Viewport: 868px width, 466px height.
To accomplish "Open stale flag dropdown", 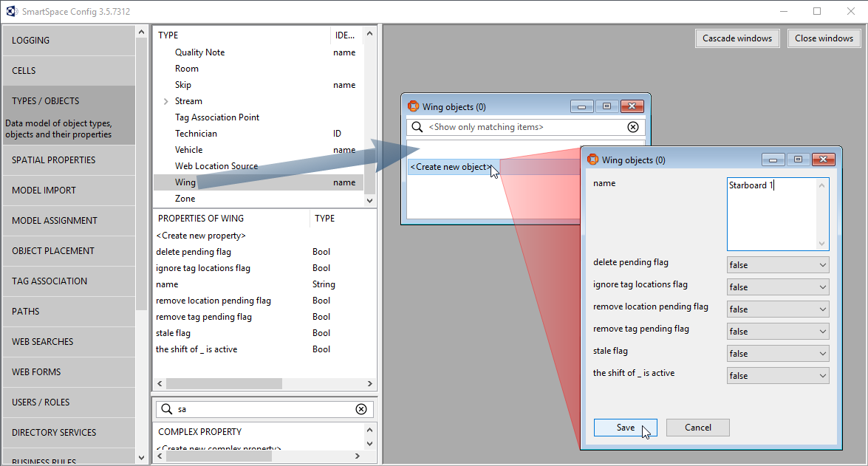I will pos(778,354).
